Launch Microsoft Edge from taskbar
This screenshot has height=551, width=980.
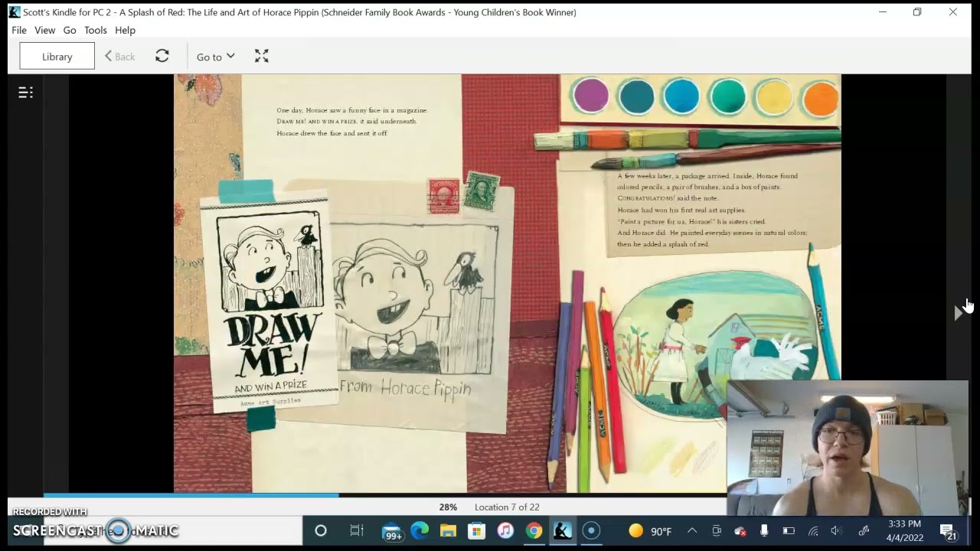click(420, 531)
